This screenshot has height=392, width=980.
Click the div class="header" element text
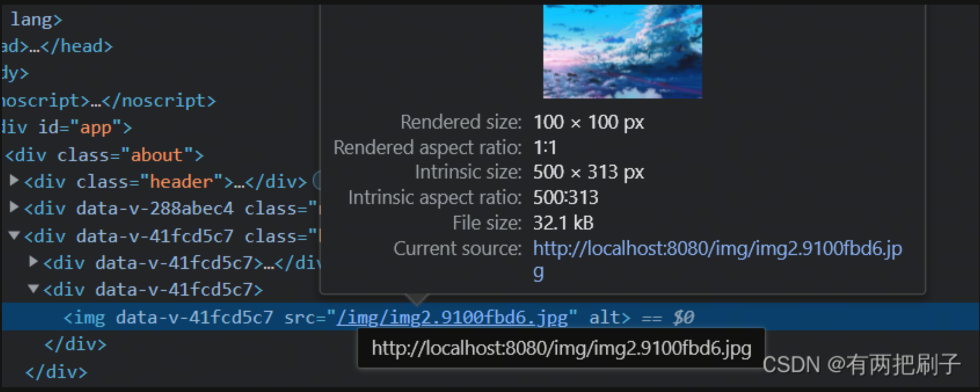[x=166, y=182]
